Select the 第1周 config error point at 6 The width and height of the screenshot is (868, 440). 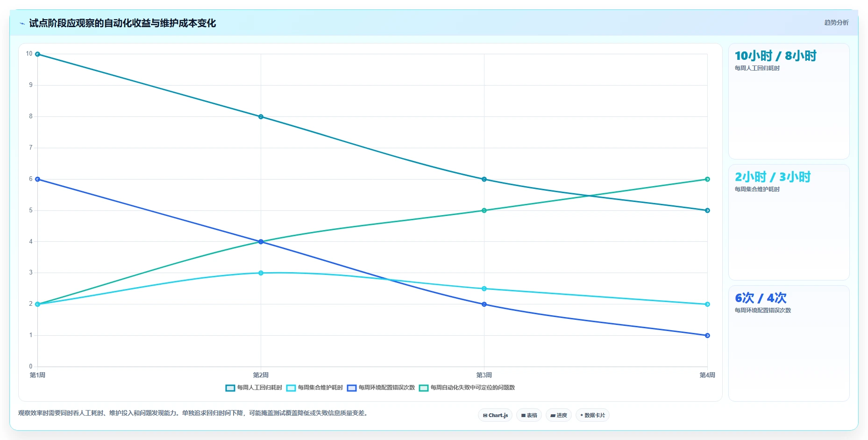click(38, 179)
